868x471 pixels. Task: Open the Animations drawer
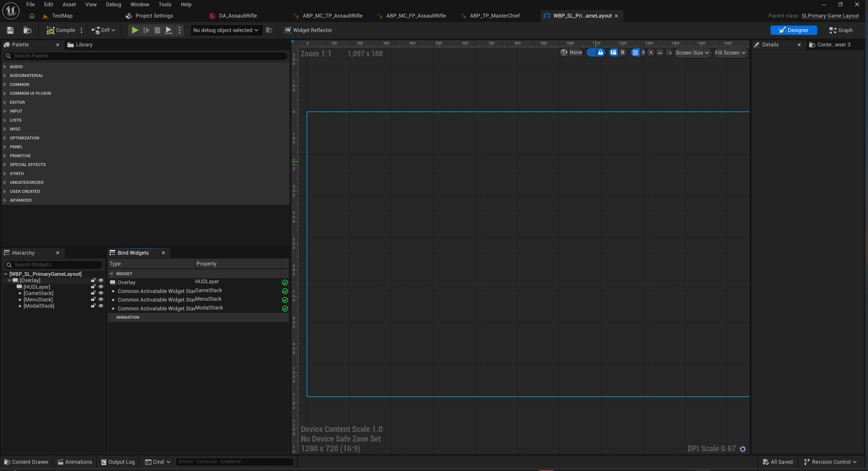(x=75, y=462)
